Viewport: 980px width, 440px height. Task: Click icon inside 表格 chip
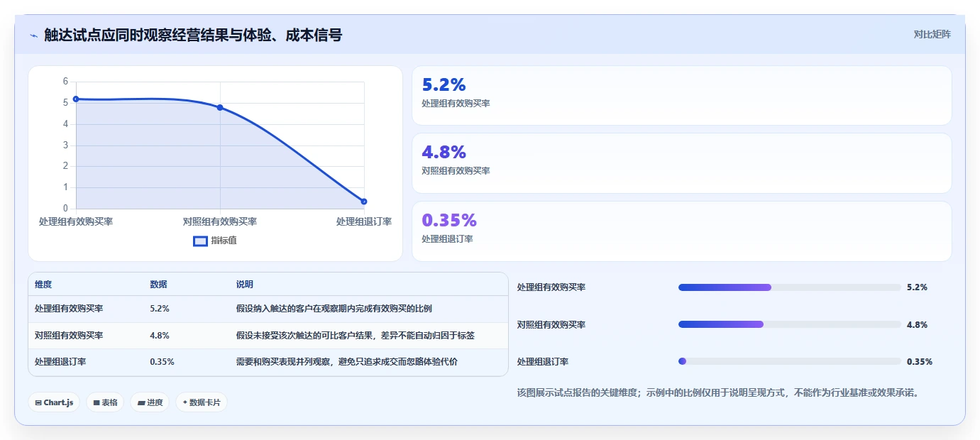pyautogui.click(x=97, y=403)
